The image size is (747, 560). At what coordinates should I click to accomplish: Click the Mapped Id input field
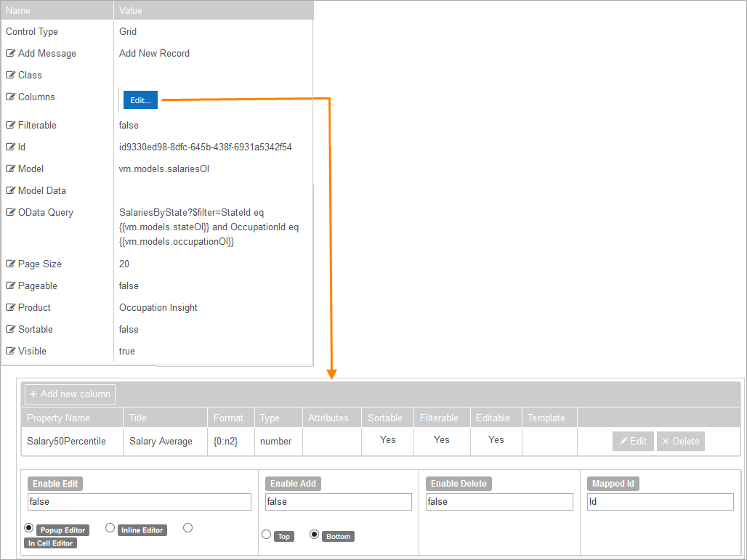(660, 502)
